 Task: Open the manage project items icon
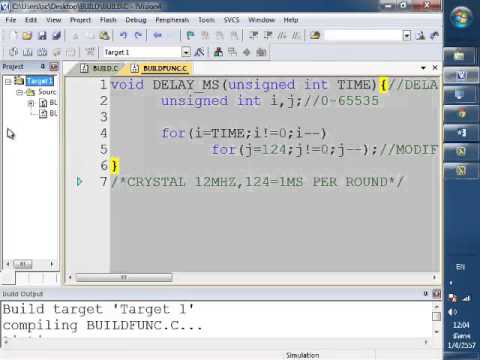[218, 52]
